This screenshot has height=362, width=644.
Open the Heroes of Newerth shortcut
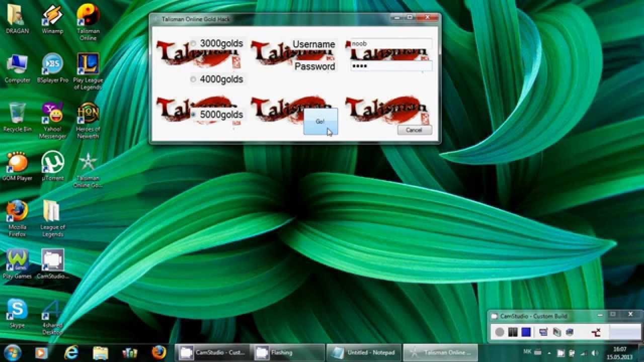88,121
